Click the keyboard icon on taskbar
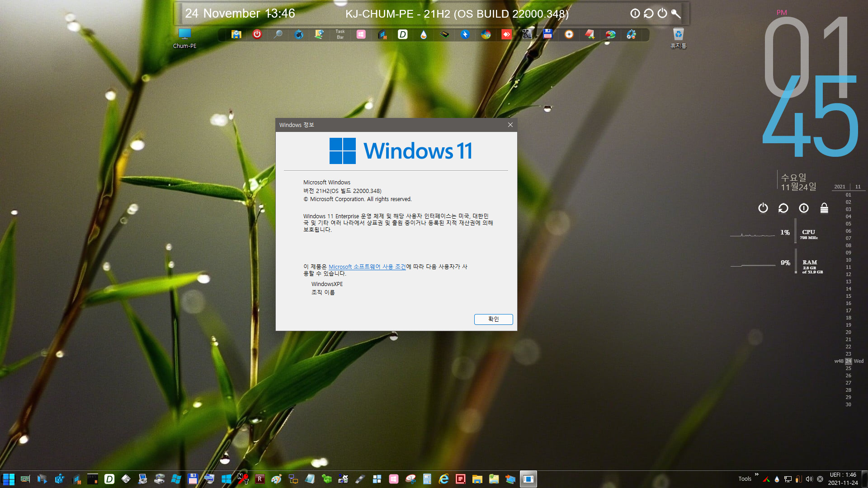This screenshot has height=488, width=868. pos(209,479)
